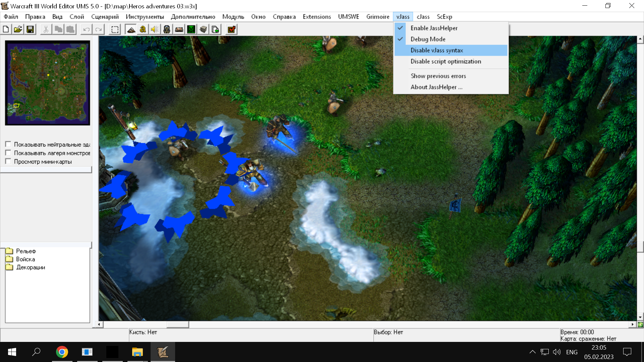
Task: Open the Справка menu
Action: tap(284, 17)
